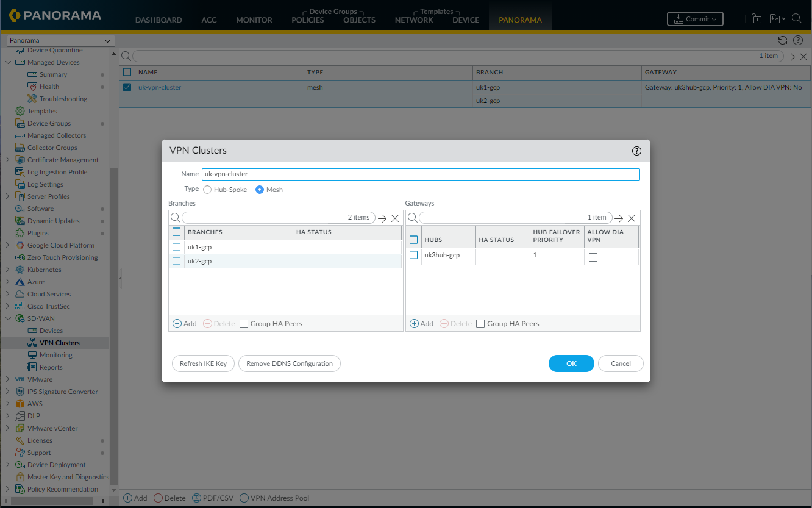
Task: Open the uk-vpn-cluster link in table
Action: coord(160,87)
